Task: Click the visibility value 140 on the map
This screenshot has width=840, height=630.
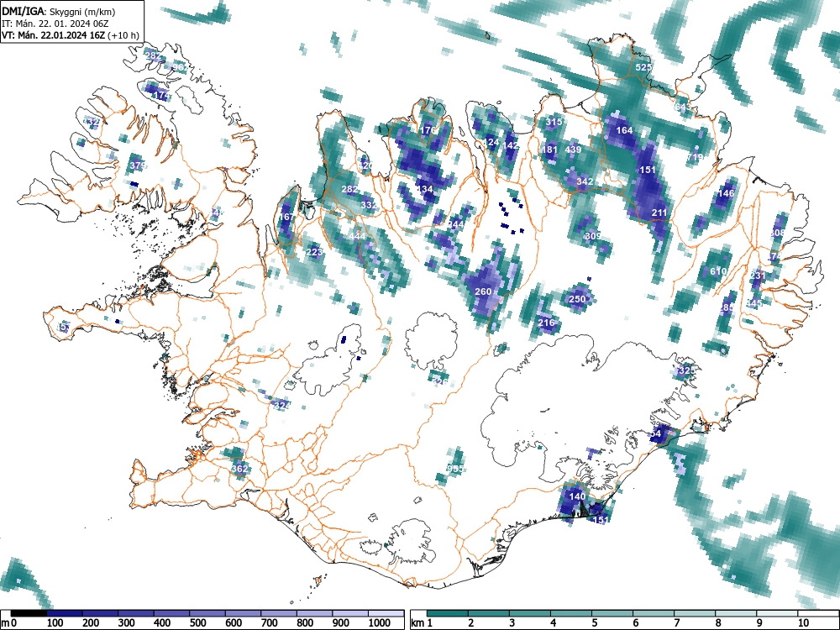Action: 578,496
